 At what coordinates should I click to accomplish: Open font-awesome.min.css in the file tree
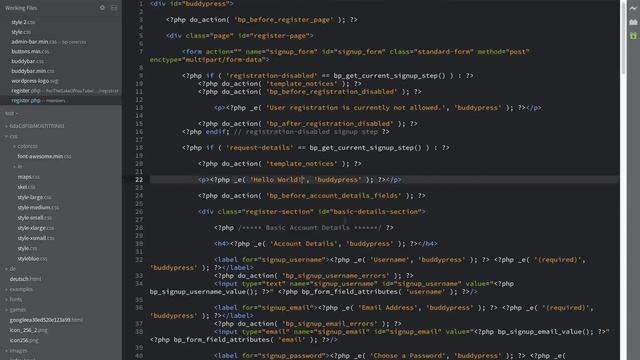click(x=44, y=156)
